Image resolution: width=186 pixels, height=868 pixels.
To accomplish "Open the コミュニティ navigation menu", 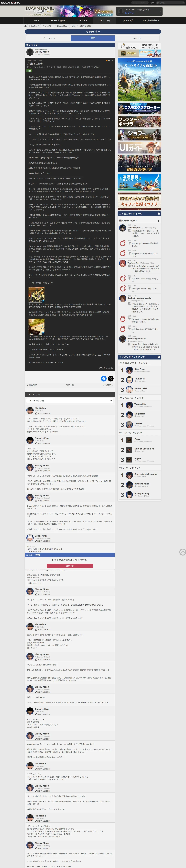I will [104, 21].
